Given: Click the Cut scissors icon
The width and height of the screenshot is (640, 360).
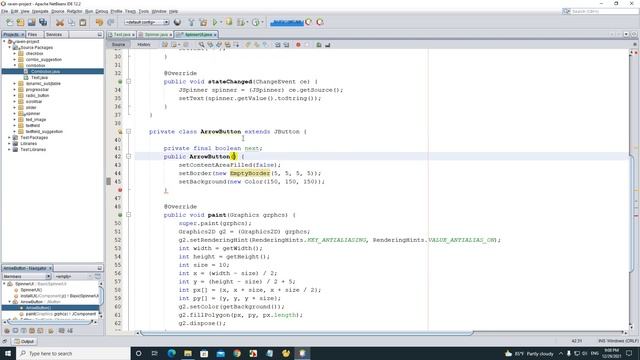Looking at the screenshot, I should (60, 22).
